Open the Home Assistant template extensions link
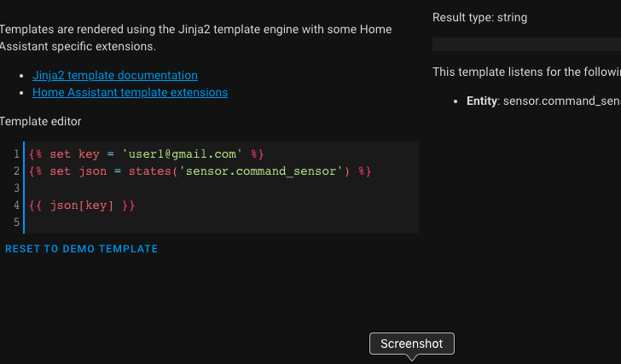 point(130,92)
